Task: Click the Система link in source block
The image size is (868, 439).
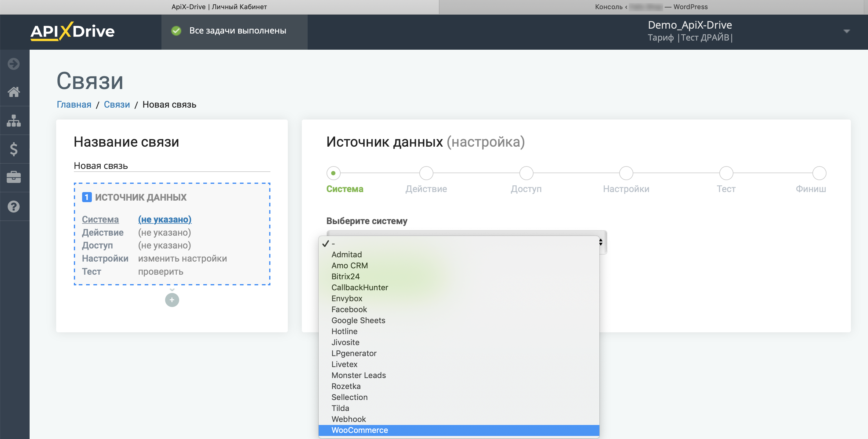Action: tap(100, 219)
